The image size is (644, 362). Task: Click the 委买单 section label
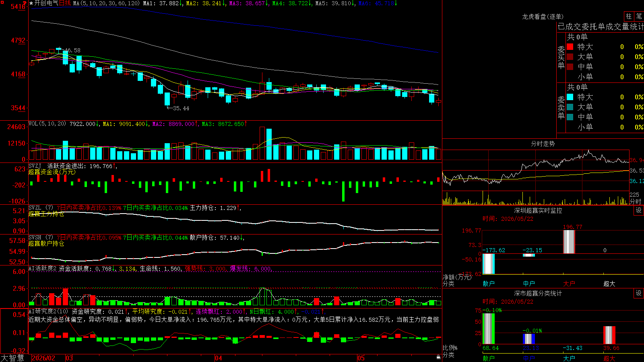click(561, 57)
